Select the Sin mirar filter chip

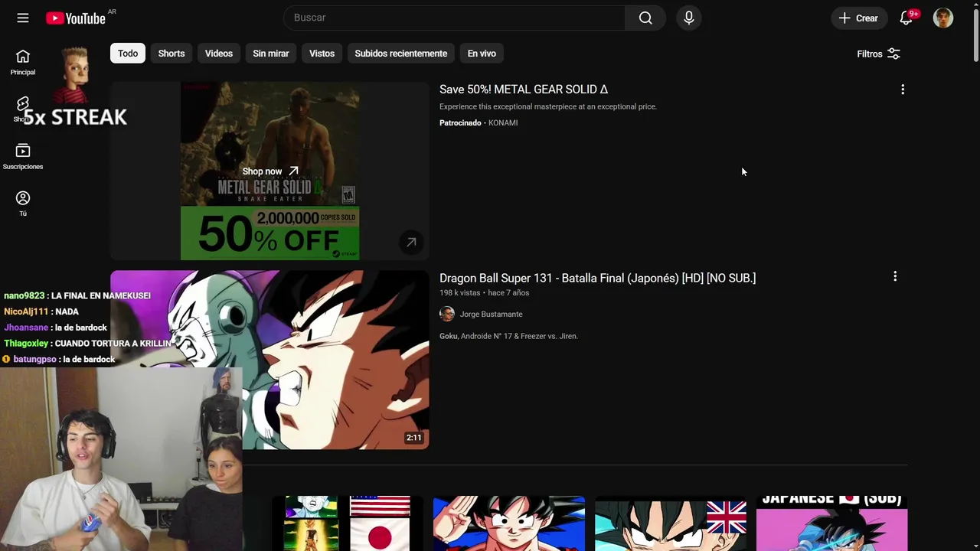271,54
